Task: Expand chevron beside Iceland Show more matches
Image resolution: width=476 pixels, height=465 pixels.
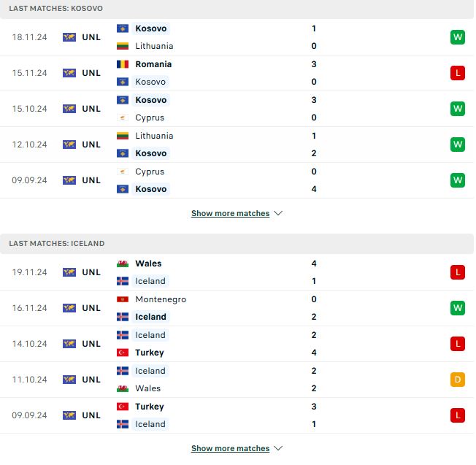Action: pos(278,449)
